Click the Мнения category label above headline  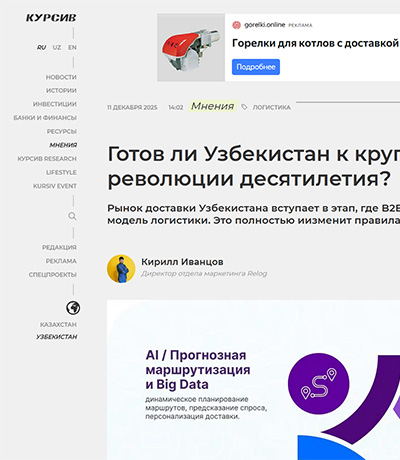213,106
